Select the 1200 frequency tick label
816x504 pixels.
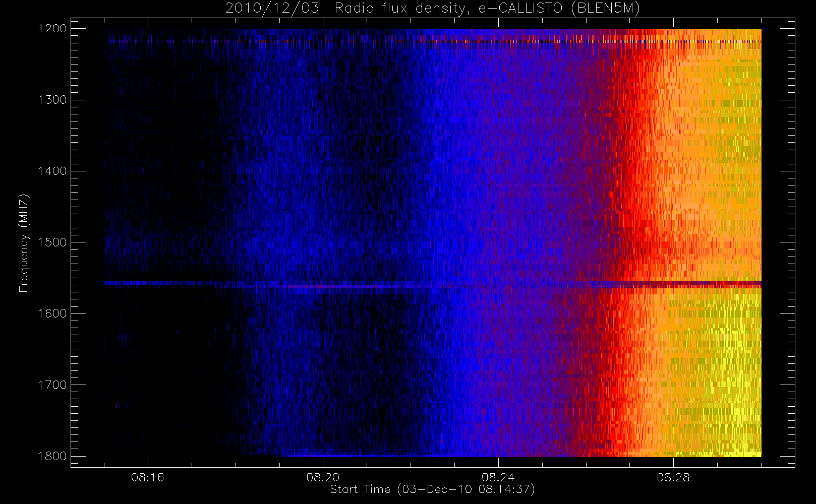[x=52, y=29]
